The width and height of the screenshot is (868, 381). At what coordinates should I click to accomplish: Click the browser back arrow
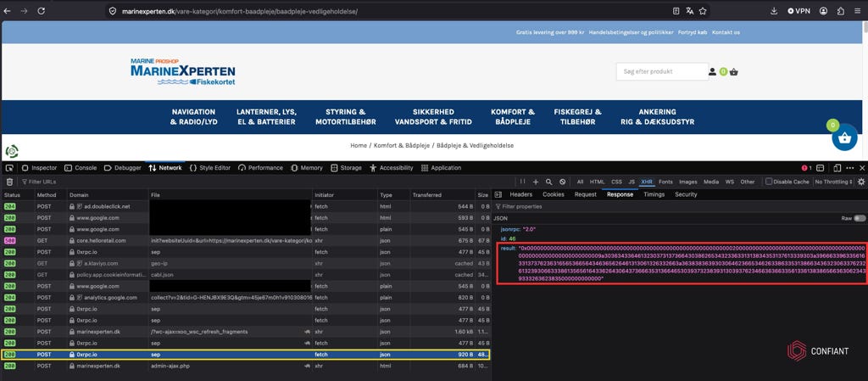(7, 10)
